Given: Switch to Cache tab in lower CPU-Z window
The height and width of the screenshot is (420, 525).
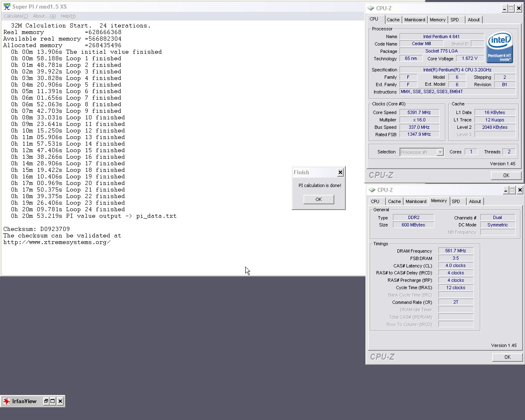Looking at the screenshot, I should pyautogui.click(x=394, y=201).
